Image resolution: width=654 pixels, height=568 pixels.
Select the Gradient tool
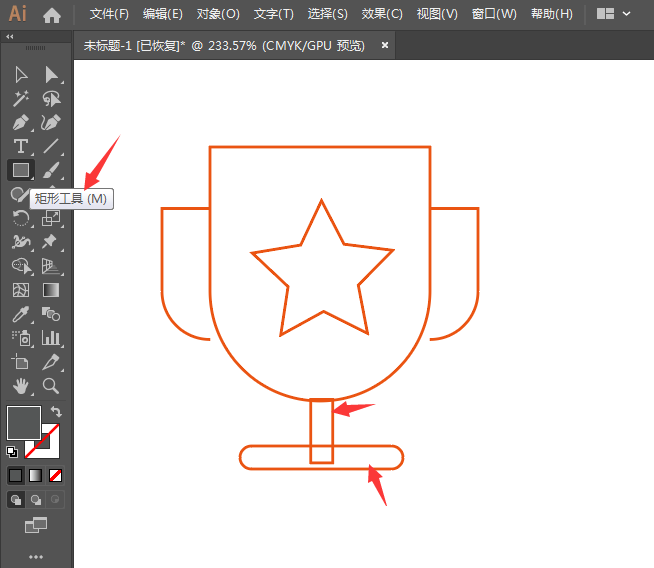[51, 290]
